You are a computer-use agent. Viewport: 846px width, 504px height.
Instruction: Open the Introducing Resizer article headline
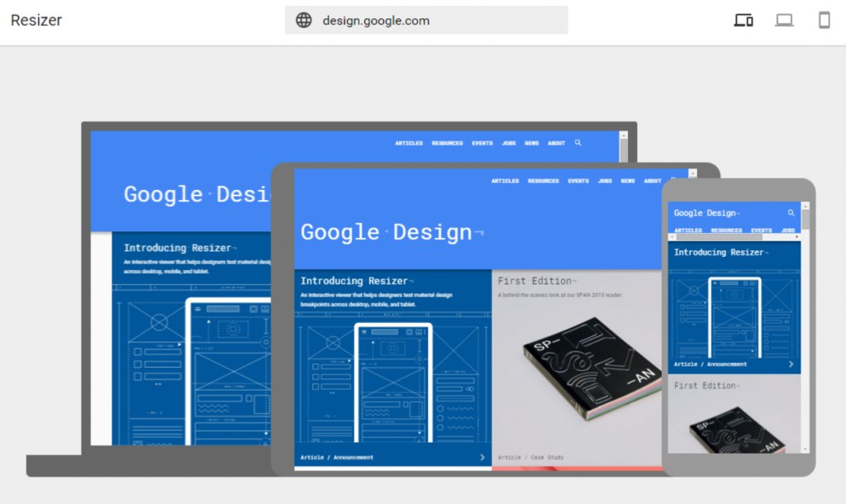pos(359,280)
